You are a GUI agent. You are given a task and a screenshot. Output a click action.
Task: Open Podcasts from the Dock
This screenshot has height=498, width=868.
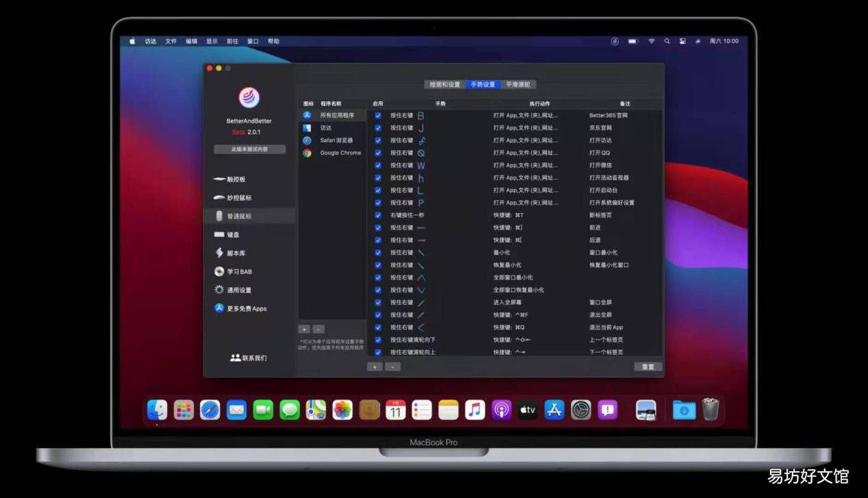click(x=501, y=410)
